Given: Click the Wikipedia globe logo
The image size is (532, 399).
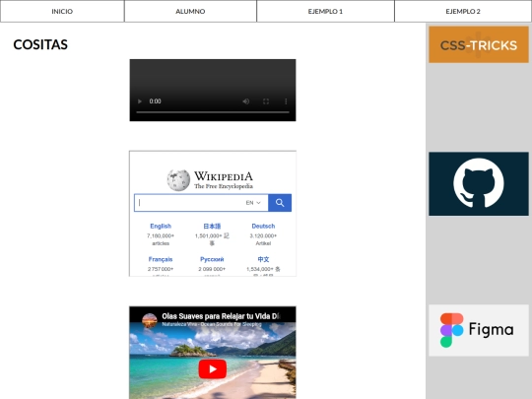Looking at the screenshot, I should 178,180.
